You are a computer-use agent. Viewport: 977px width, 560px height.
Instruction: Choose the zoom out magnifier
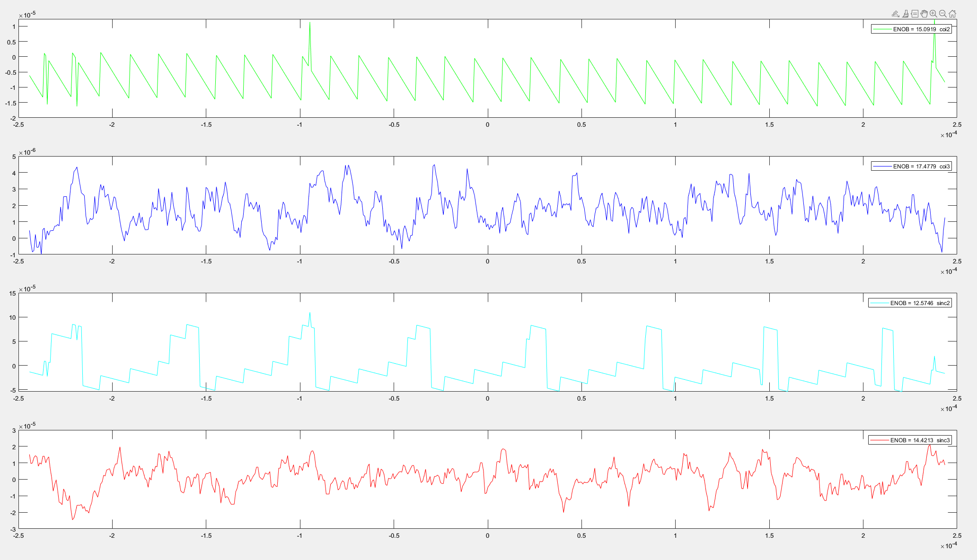[x=943, y=14]
